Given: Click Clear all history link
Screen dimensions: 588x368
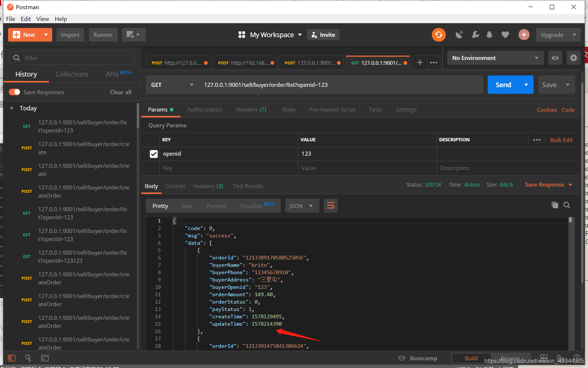Looking at the screenshot, I should coord(121,92).
